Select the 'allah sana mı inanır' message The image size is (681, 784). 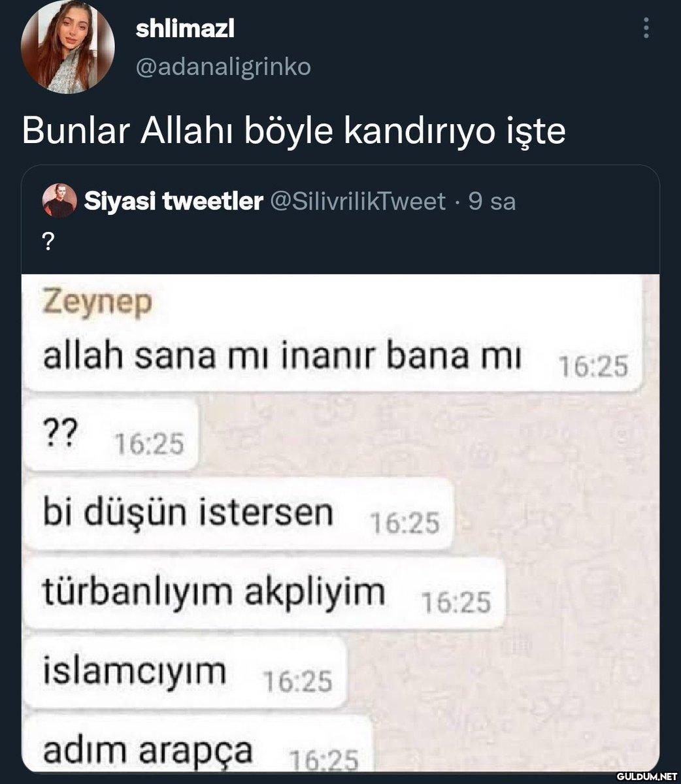[330, 358]
